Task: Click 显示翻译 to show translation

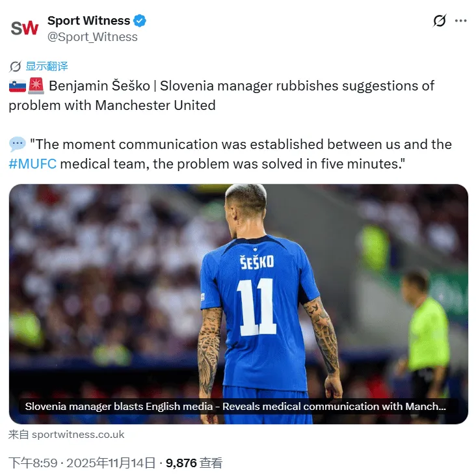Action: 47,66
